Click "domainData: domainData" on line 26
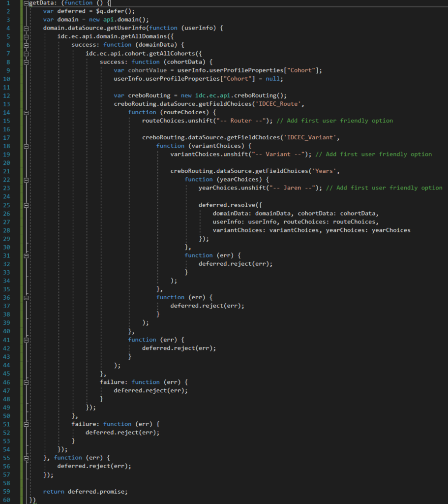Image resolution: width=448 pixels, height=504 pixels. tap(251, 214)
